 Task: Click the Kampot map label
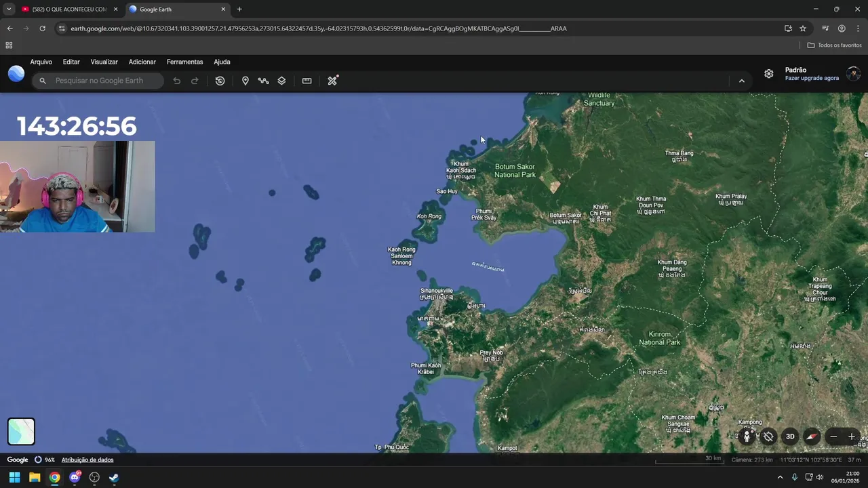pos(507,448)
